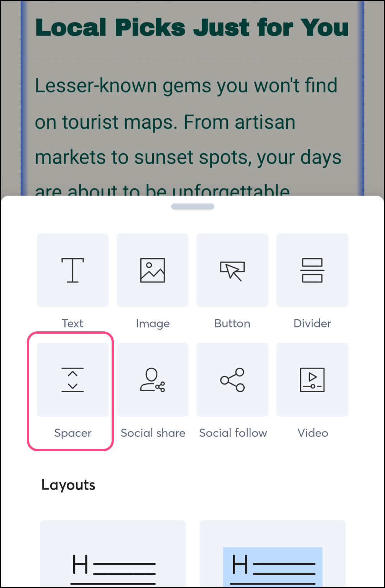385x588 pixels.
Task: Tap the Button block cursor icon
Action: (232, 270)
